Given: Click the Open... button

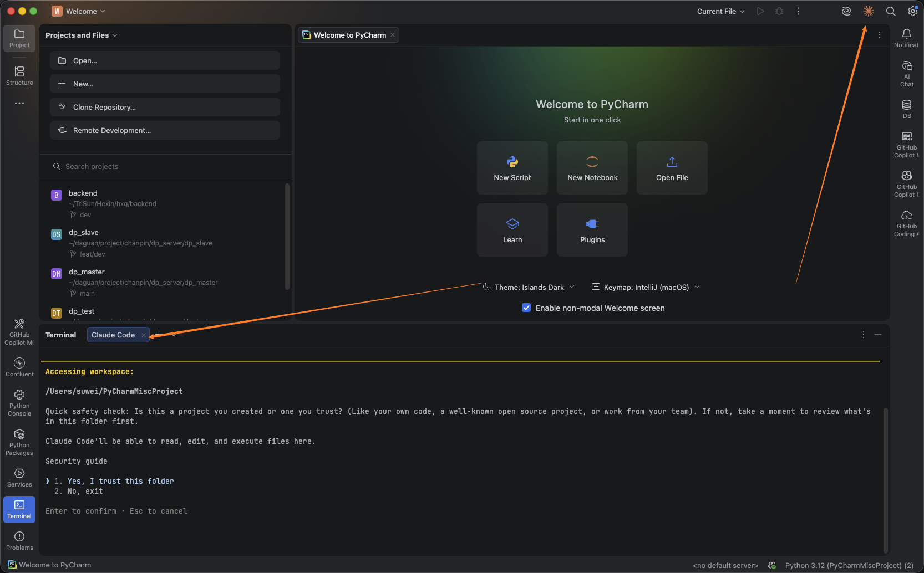Looking at the screenshot, I should click(x=165, y=60).
